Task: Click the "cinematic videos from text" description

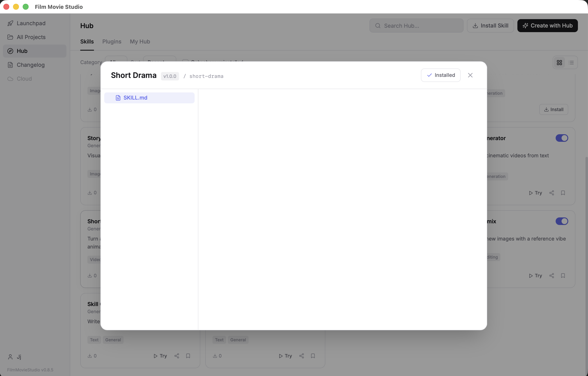Action: (x=517, y=155)
